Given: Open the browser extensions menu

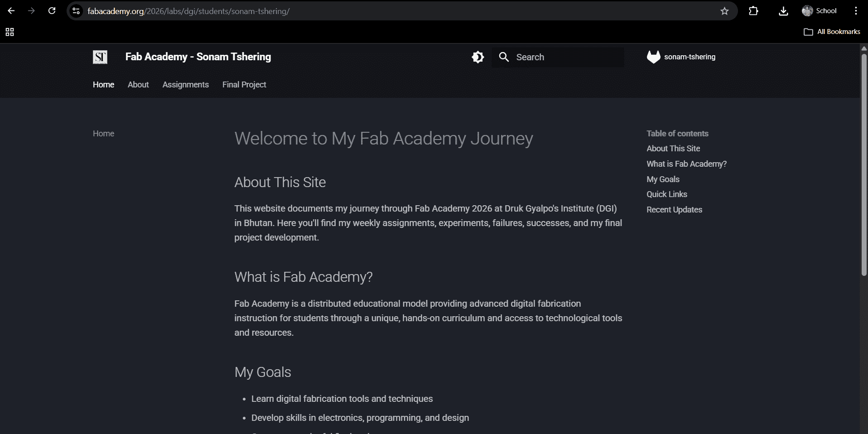Looking at the screenshot, I should click(753, 11).
